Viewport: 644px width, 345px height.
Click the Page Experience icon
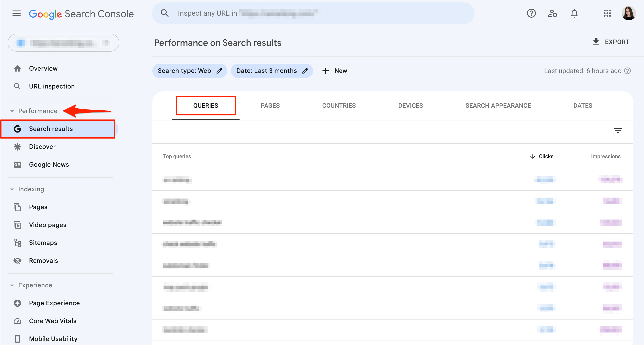point(17,303)
